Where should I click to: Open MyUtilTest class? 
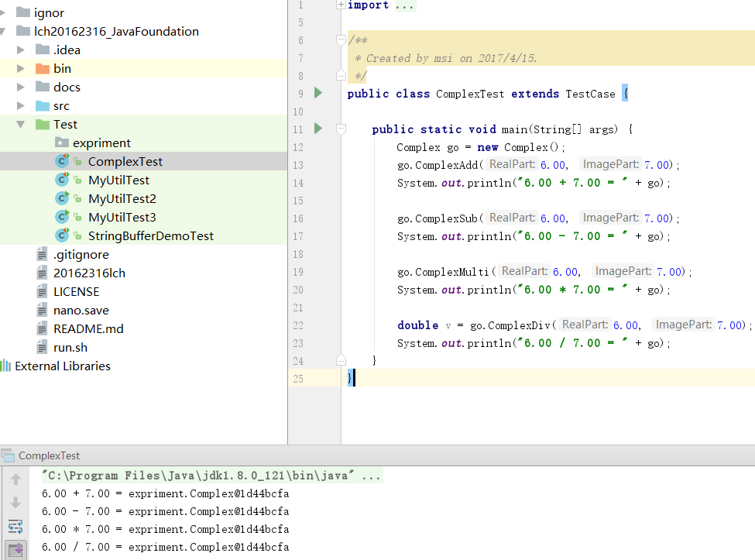[x=118, y=180]
